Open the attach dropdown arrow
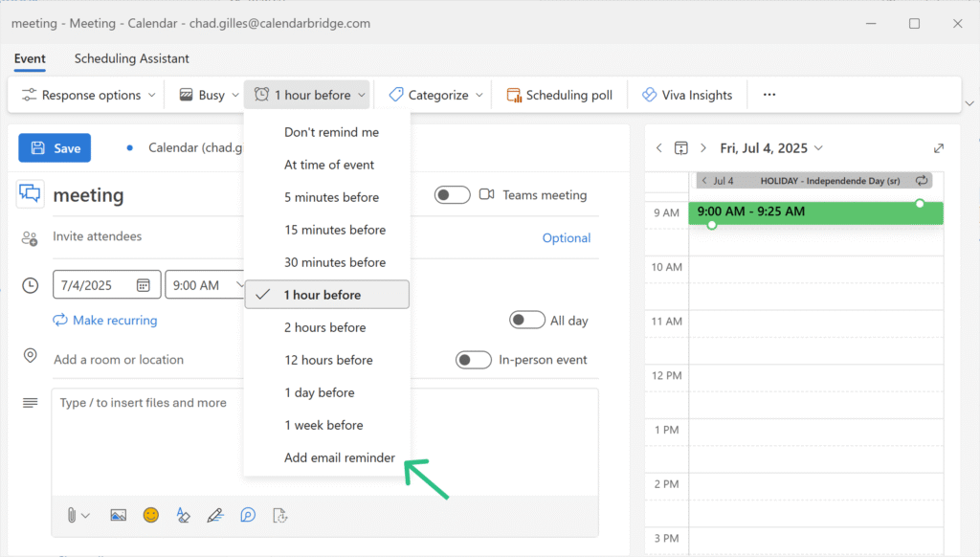Image resolution: width=980 pixels, height=557 pixels. pyautogui.click(x=85, y=516)
